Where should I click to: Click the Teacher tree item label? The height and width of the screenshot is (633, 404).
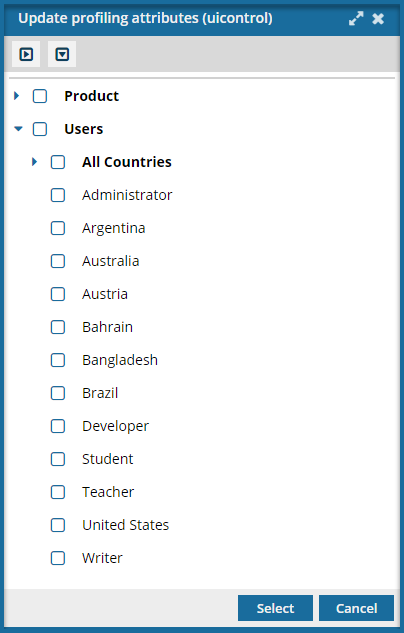(108, 492)
